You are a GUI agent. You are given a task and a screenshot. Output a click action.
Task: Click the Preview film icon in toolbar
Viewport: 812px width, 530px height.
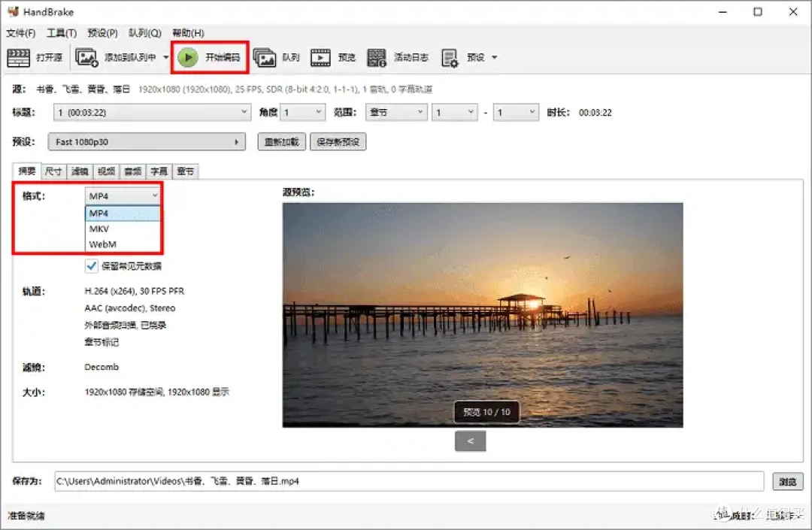tap(320, 57)
